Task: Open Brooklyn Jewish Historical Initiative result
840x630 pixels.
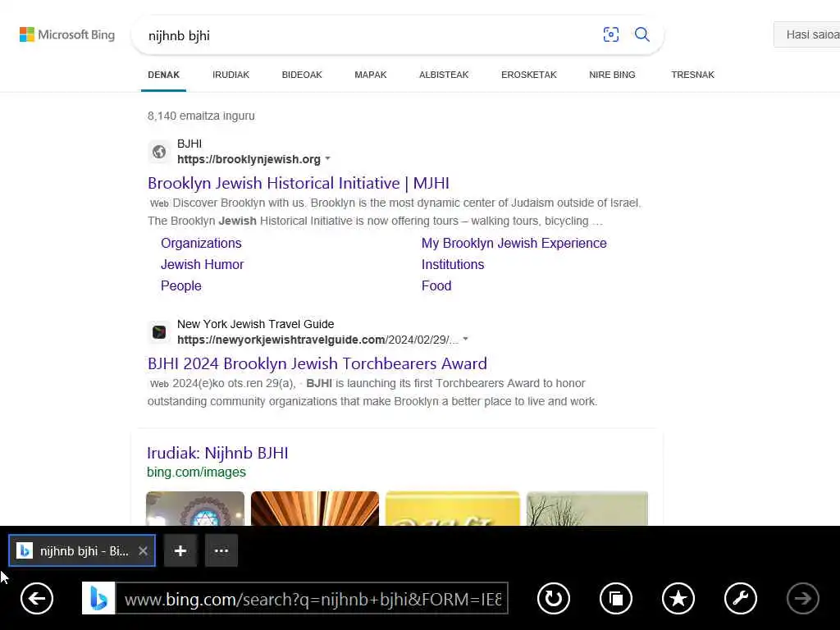Action: coord(299,183)
